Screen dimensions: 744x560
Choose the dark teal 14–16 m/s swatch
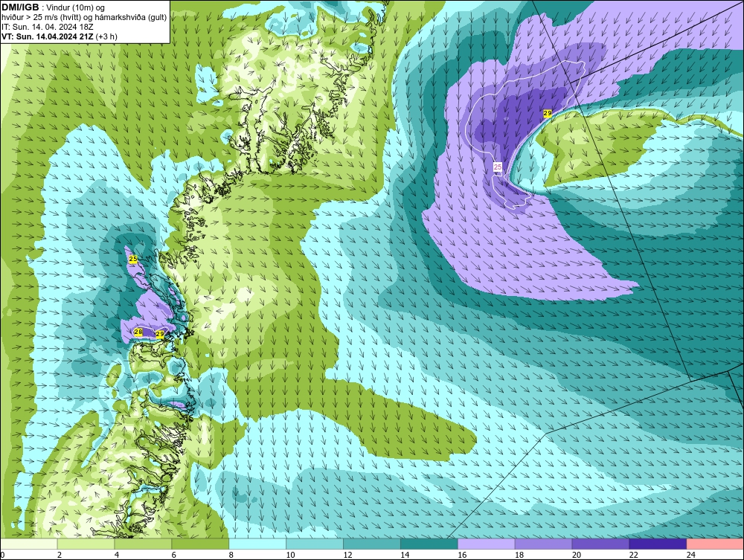(x=429, y=544)
